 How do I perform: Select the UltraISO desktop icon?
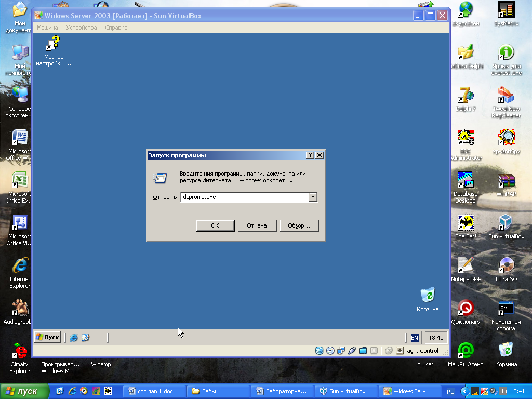point(506,270)
